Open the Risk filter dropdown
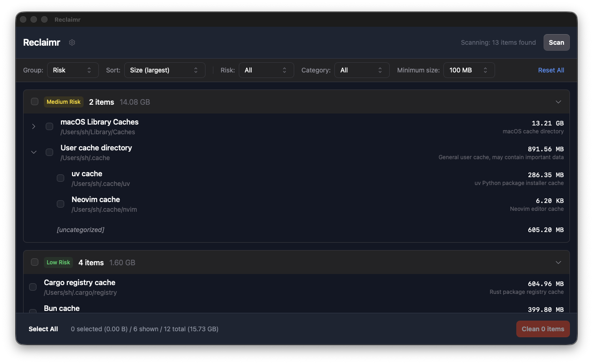The width and height of the screenshot is (593, 364). pos(266,70)
